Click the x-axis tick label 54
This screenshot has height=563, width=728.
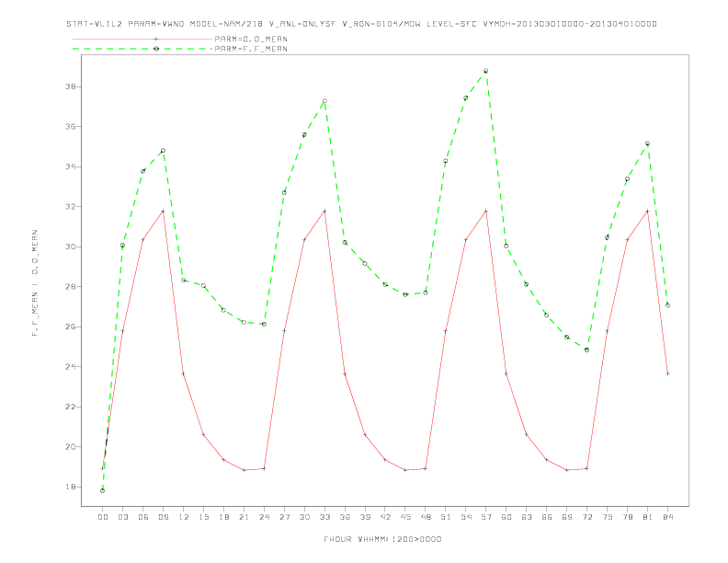coord(466,517)
